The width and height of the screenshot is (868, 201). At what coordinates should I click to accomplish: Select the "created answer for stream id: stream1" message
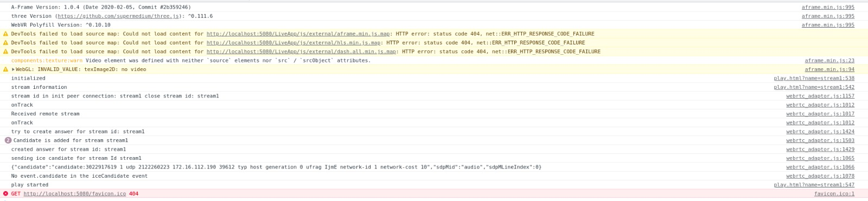[x=68, y=150]
